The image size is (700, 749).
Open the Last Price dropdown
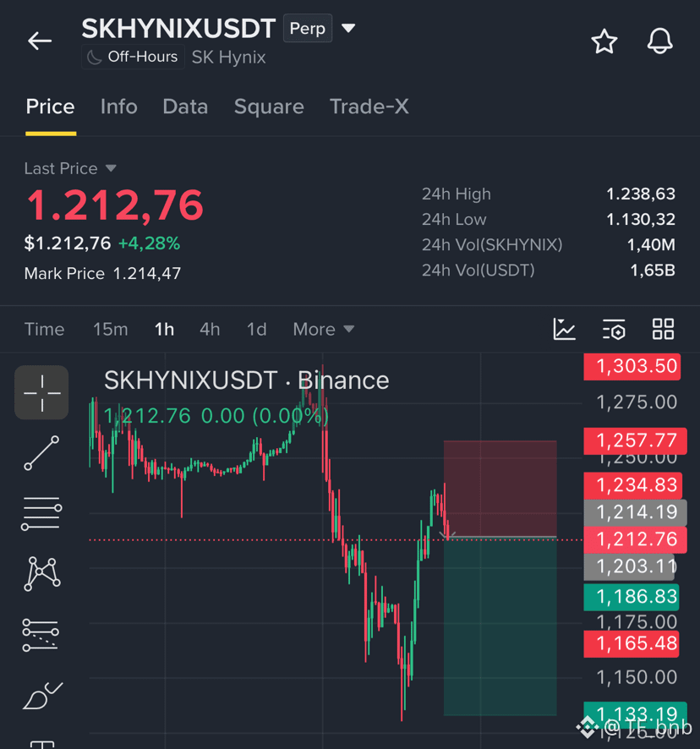70,168
